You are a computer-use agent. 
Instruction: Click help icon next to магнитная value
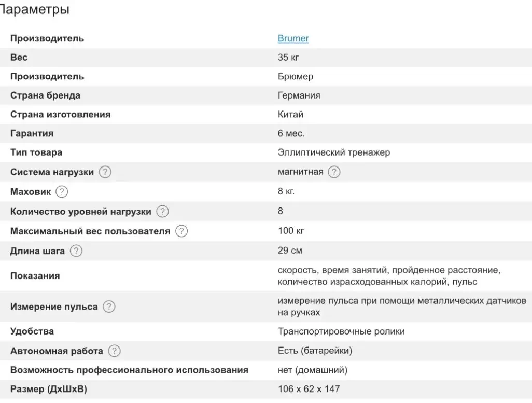pyautogui.click(x=334, y=172)
